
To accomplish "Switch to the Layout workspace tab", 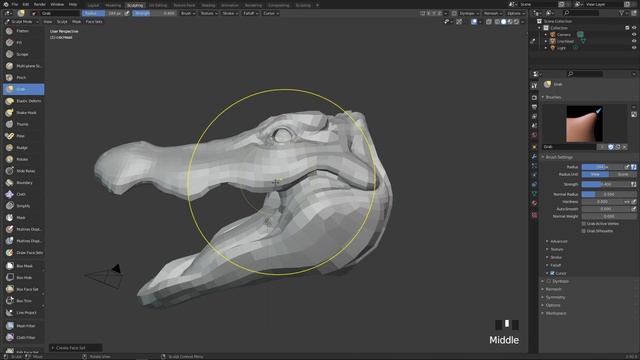I will [93, 5].
